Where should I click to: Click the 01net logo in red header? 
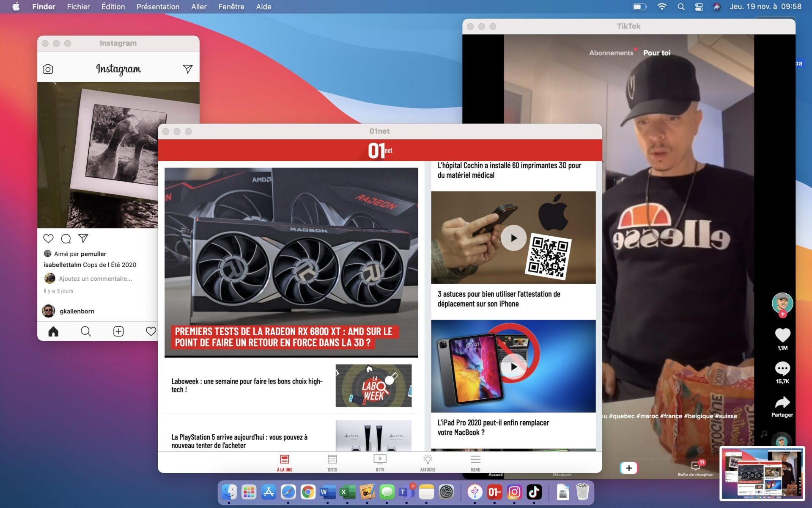[380, 150]
